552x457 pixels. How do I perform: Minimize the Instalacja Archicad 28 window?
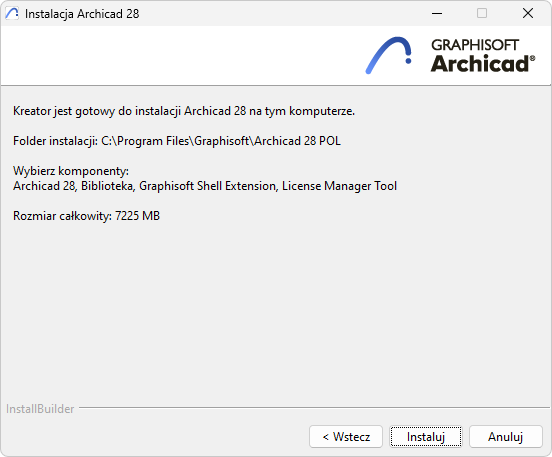[x=437, y=13]
